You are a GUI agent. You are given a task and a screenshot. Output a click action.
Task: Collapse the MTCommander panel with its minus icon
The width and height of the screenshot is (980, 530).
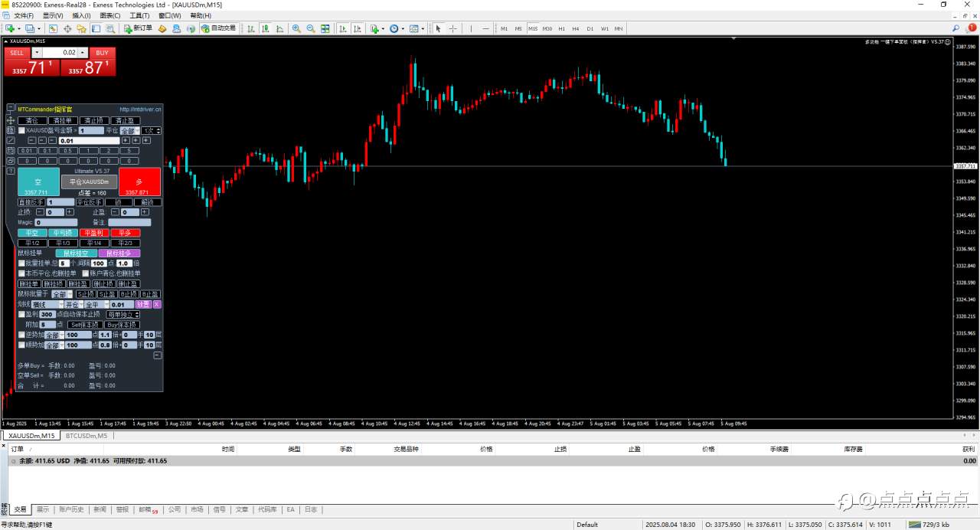[x=11, y=109]
